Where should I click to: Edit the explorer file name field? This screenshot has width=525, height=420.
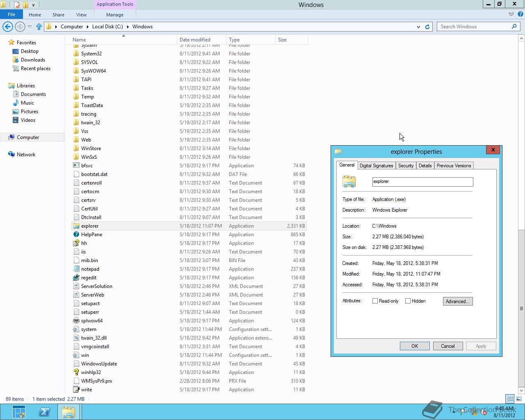click(422, 182)
